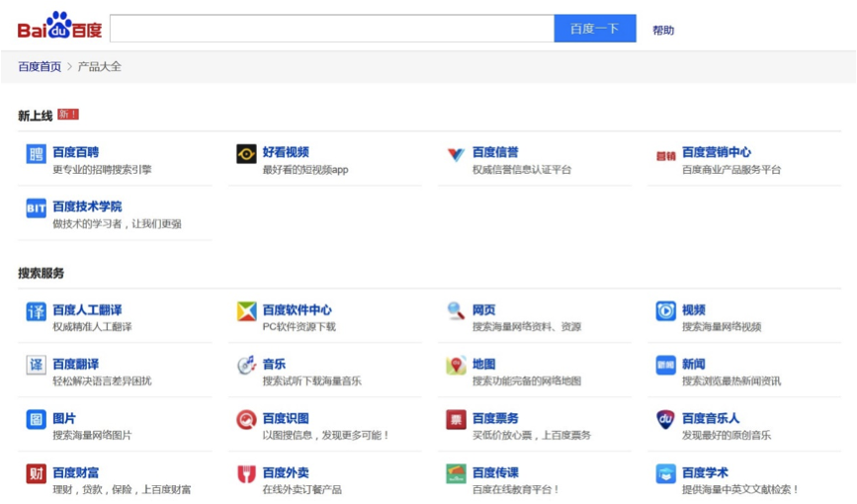Click the description 轻松解决语言差异困扰
Viewport: 857px width, 504px height.
coord(102,380)
